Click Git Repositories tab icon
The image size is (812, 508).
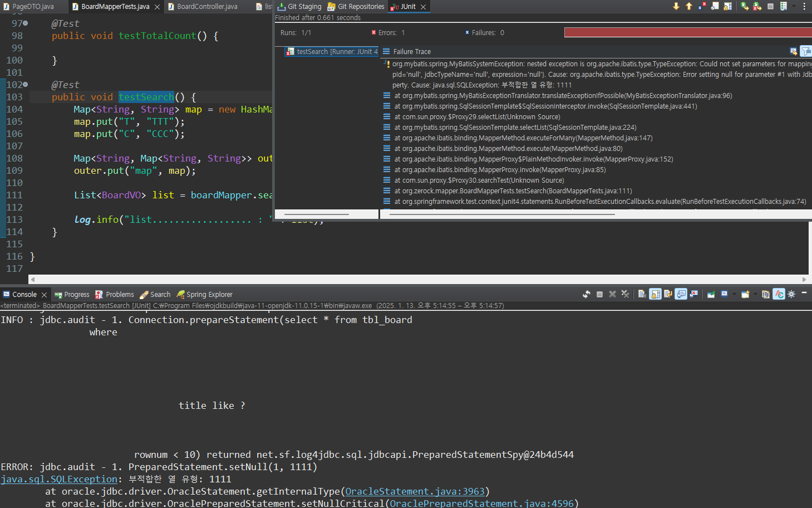pos(332,7)
